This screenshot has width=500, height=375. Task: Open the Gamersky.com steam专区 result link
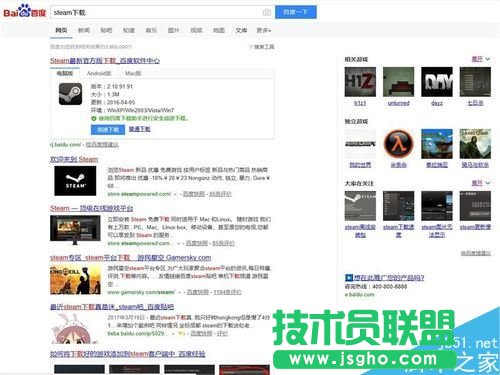[130, 258]
